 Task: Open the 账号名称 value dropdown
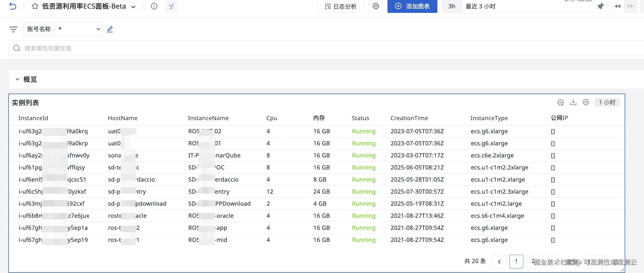(79, 29)
